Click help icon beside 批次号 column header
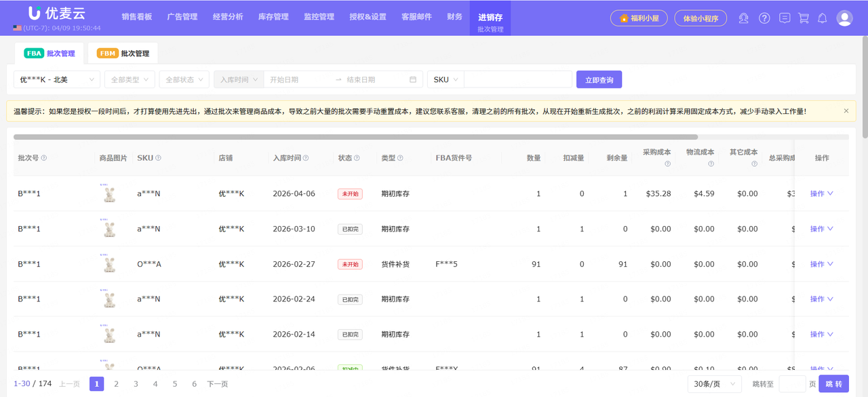The image size is (868, 397). coord(44,158)
